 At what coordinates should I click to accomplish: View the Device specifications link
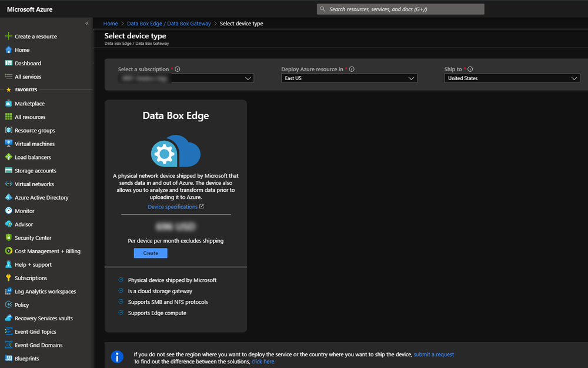coord(173,206)
